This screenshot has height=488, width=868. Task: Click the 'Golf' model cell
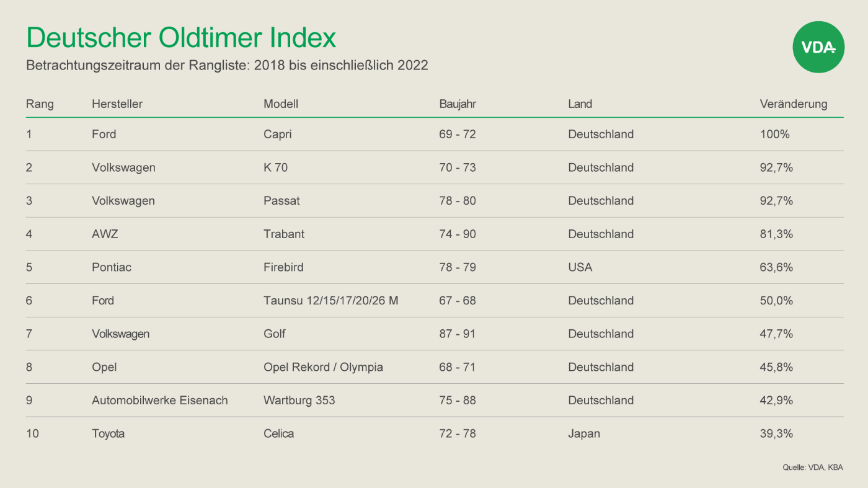point(275,334)
